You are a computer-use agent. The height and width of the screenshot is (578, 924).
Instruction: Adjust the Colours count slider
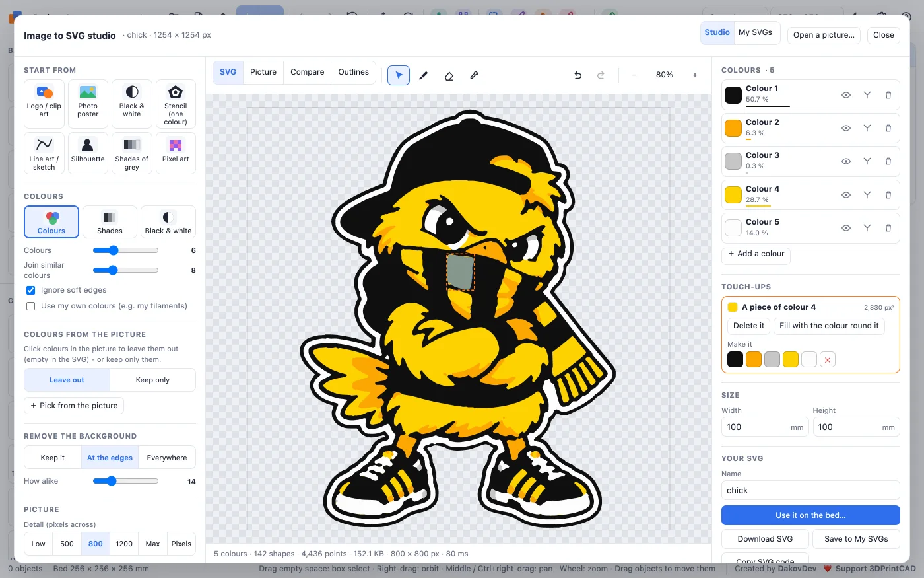(x=125, y=250)
